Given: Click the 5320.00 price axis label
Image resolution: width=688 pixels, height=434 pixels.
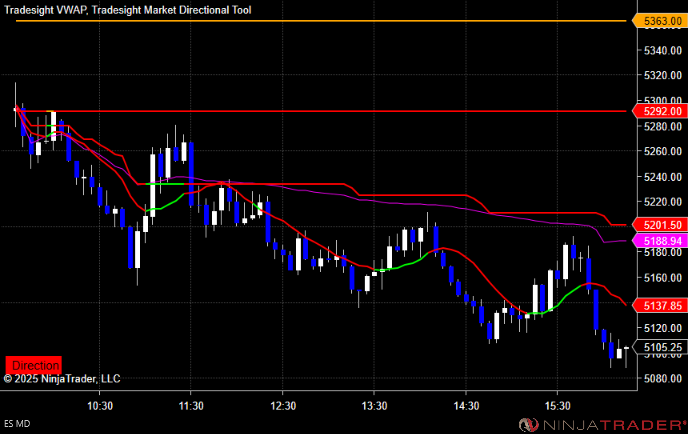Looking at the screenshot, I should (x=663, y=75).
